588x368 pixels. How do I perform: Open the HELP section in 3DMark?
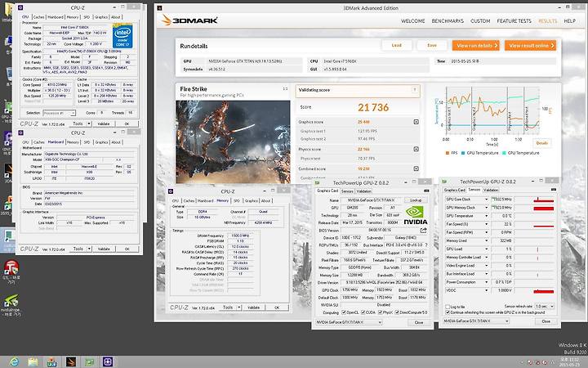coord(570,21)
